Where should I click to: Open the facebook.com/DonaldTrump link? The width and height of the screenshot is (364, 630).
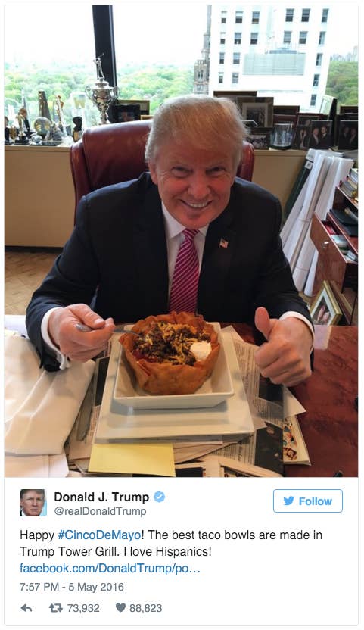coord(110,569)
